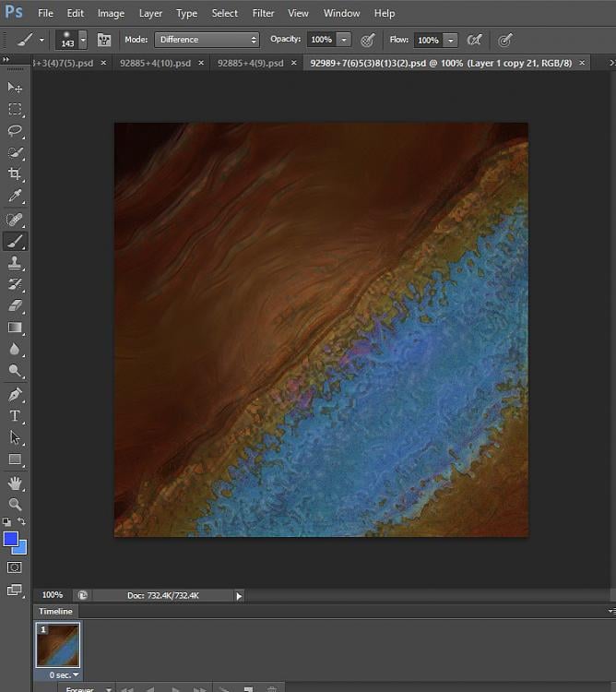Toggle Quick Mask mode

[x=15, y=567]
